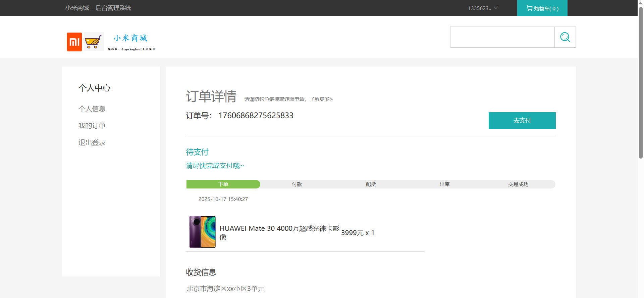Screen dimensions: 644x298
Task: Click the 个人中心 sidebar heading
Action: click(95, 88)
